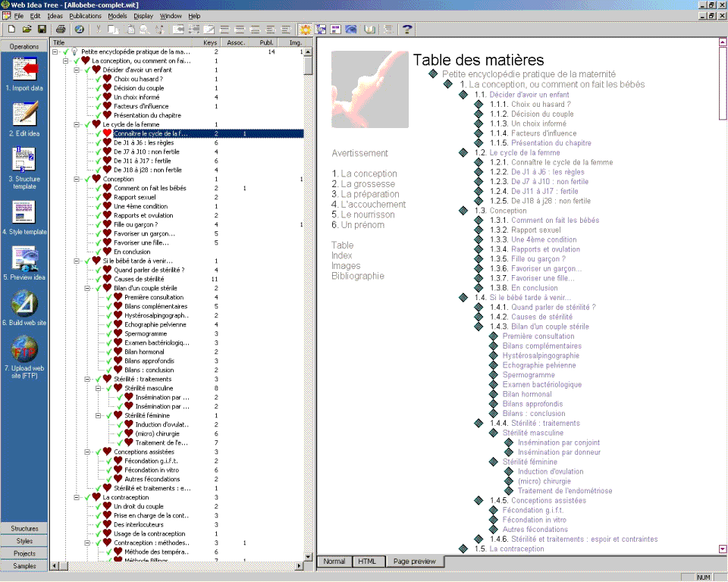Switch to the HTML tab
Image resolution: width=728 pixels, height=582 pixels.
coord(367,562)
